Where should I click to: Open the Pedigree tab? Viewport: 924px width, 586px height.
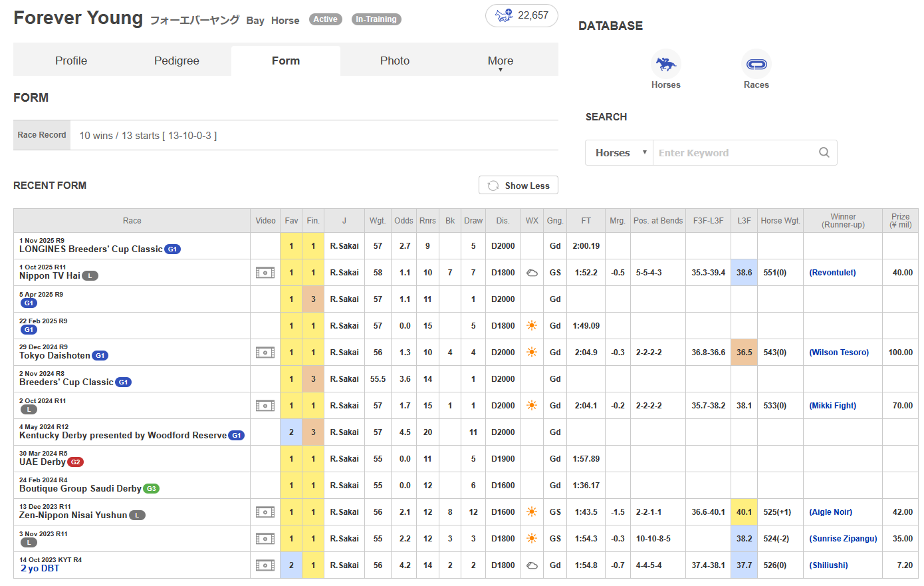point(177,61)
